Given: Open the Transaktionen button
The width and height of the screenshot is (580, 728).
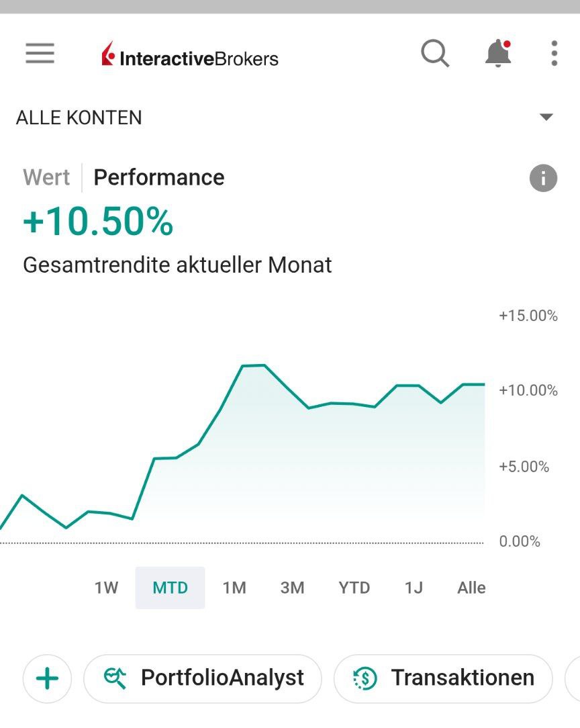Looking at the screenshot, I should click(x=443, y=678).
